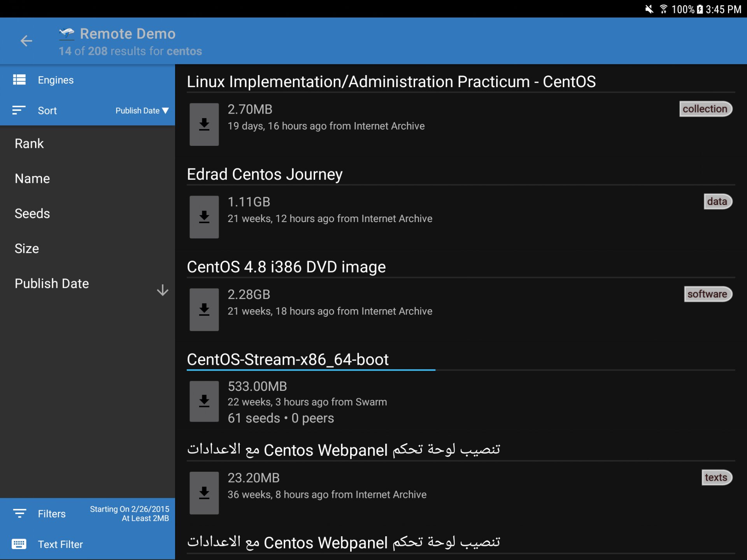Download the Edrad Centos Journey item
This screenshot has height=560, width=747.
pos(204,217)
